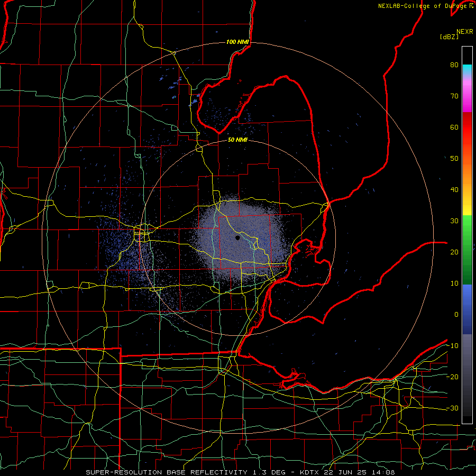476x476 pixels.
Task: Click the 40 value on the dBZ scale
Action: click(454, 190)
